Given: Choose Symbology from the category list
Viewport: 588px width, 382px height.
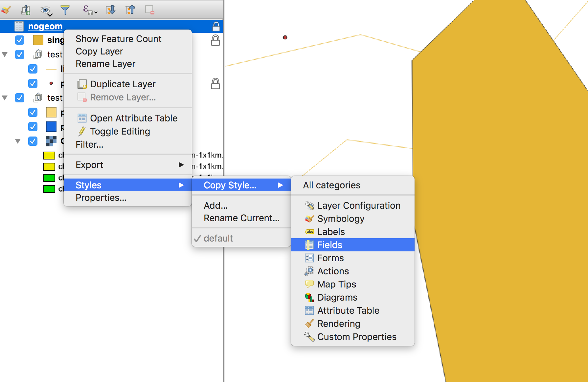Looking at the screenshot, I should coord(341,219).
